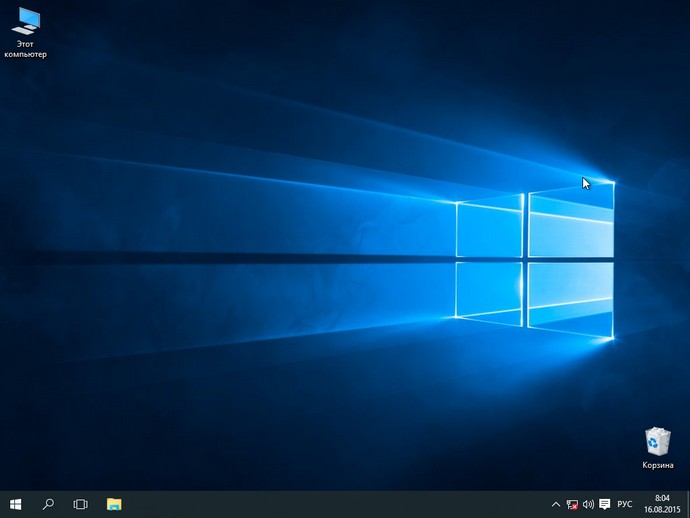Open taskbar search magnifier
The width and height of the screenshot is (690, 518).
pyautogui.click(x=48, y=504)
